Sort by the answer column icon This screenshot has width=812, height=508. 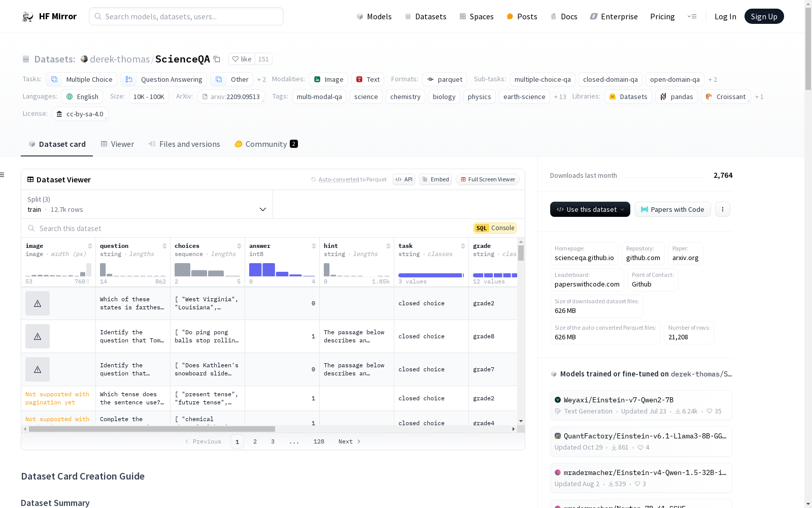[x=314, y=246]
